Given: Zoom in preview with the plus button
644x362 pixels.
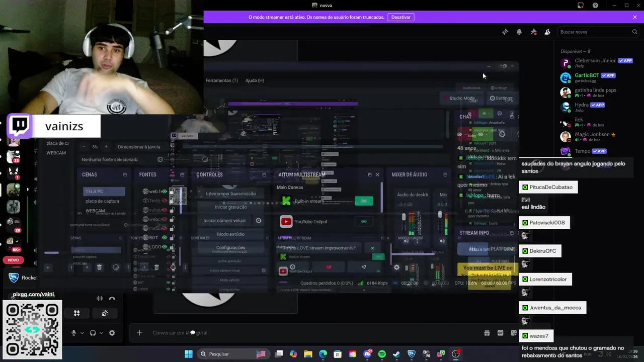Looking at the screenshot, I should (x=106, y=147).
